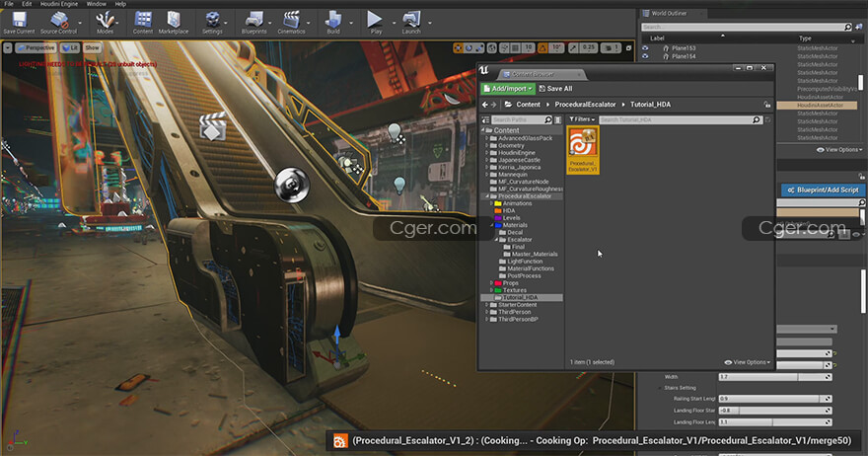Select the translate gizmo mode in viewport

pos(458,48)
